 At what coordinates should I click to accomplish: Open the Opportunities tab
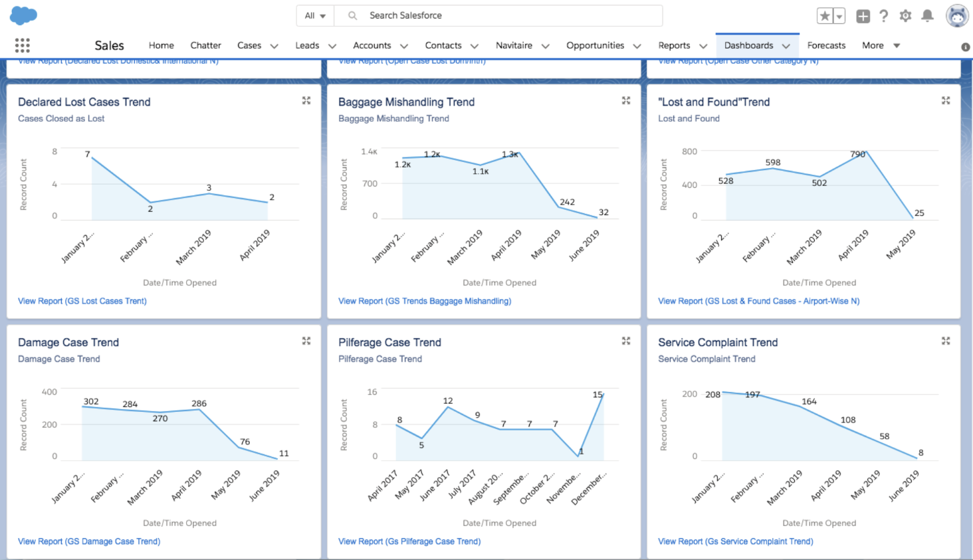pos(595,45)
